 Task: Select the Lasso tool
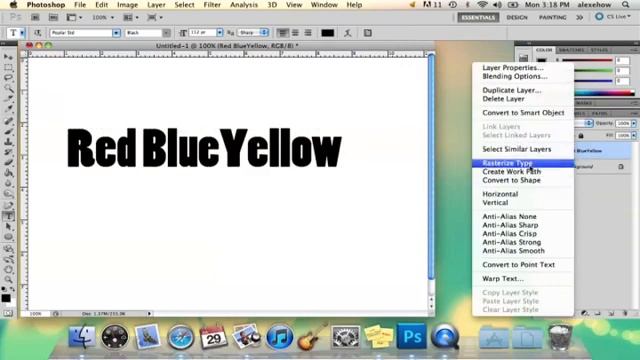coord(8,78)
